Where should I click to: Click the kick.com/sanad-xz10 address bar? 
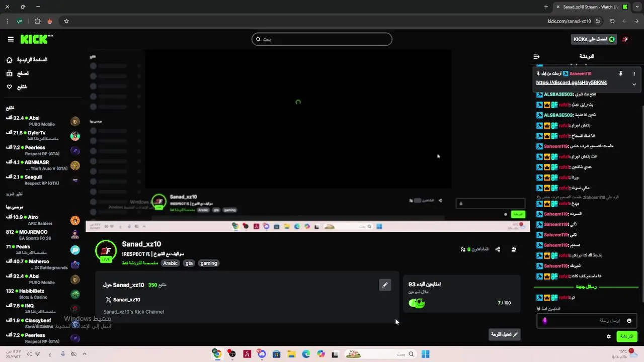[569, 21]
